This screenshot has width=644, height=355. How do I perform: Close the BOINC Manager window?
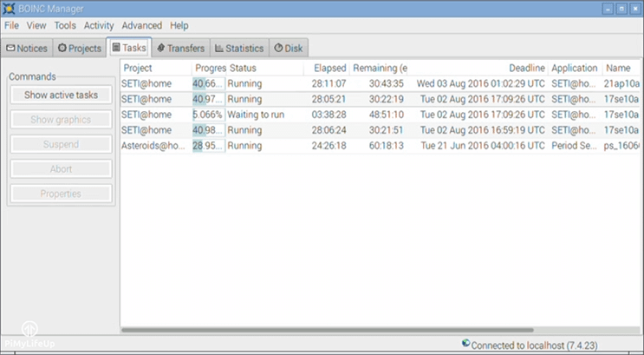click(635, 9)
